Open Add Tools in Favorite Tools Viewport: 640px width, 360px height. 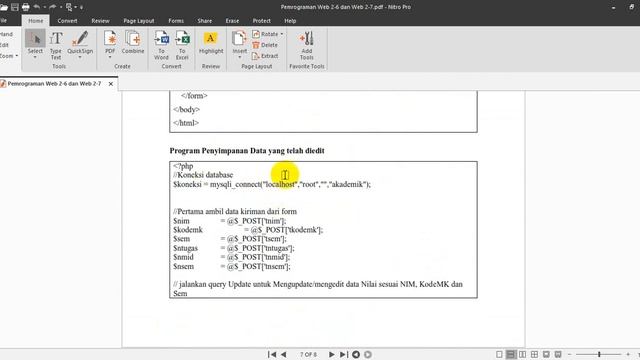(307, 45)
